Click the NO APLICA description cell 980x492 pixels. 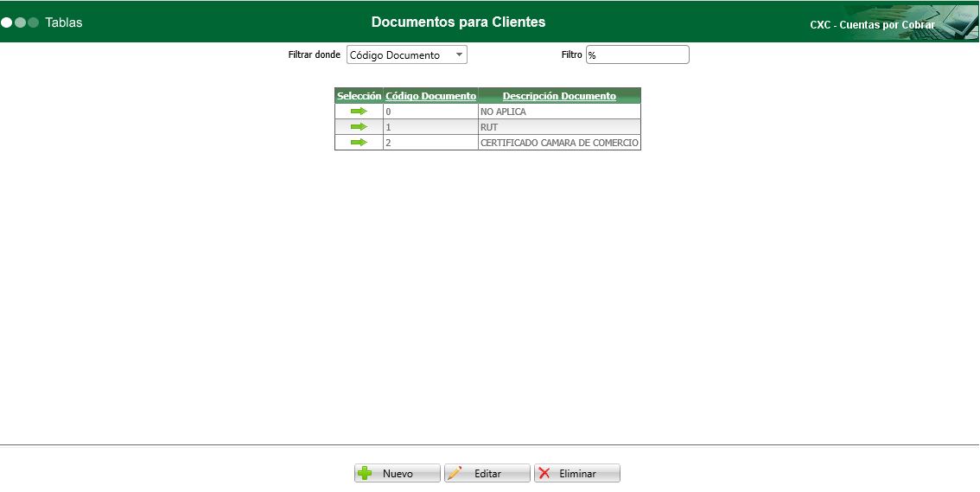[559, 112]
